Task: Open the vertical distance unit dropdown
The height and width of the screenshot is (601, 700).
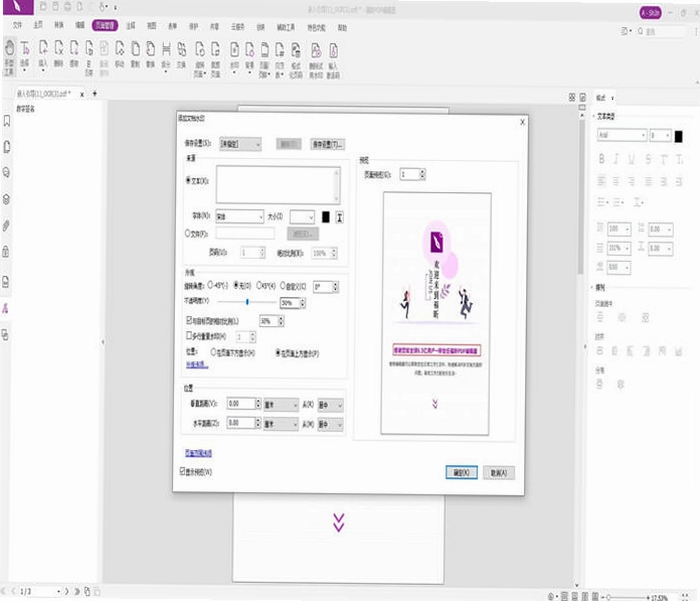Action: [281, 405]
